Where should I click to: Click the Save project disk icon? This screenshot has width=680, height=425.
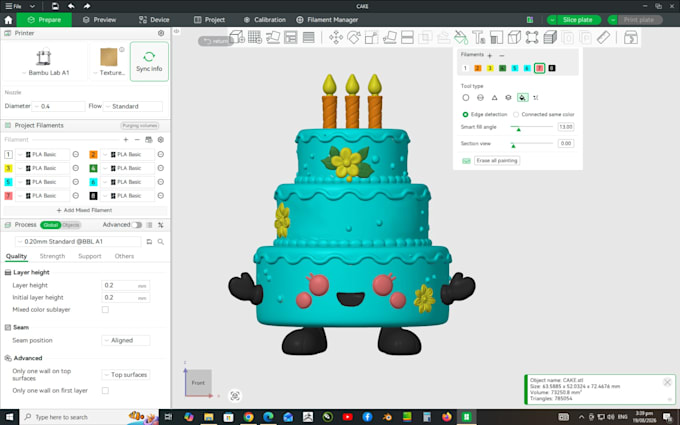[x=55, y=6]
